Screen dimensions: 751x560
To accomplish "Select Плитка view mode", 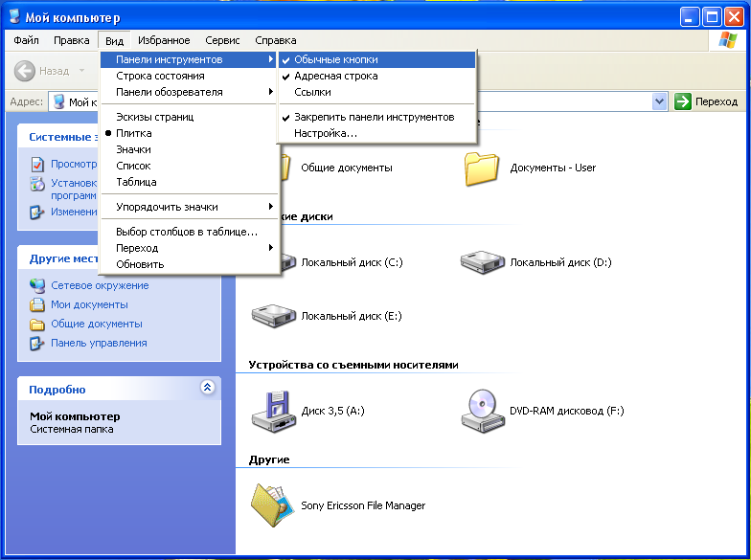I will (x=189, y=134).
